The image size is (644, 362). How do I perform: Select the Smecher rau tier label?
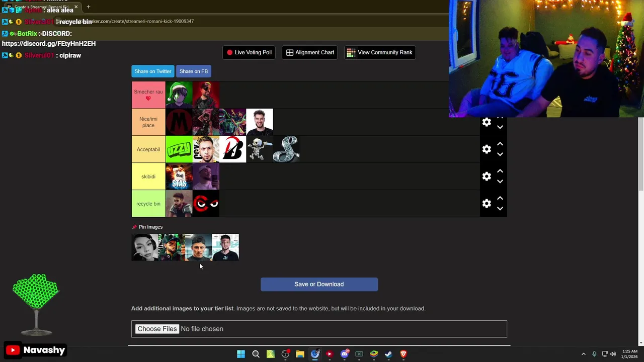click(148, 95)
